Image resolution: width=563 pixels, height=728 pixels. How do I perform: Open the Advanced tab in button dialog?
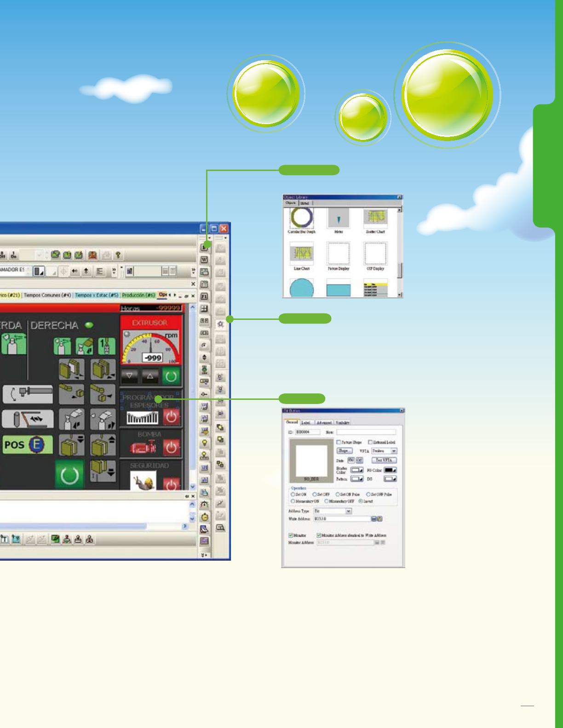tap(324, 422)
